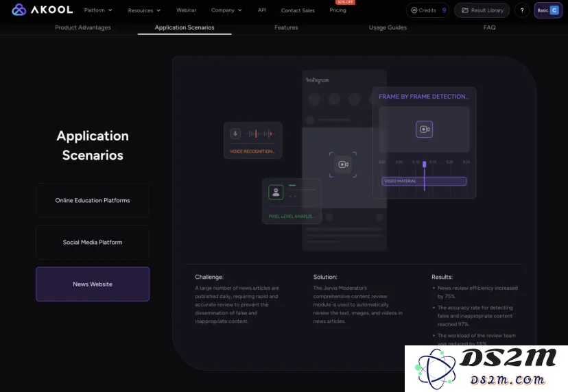Open the Result Library

pos(482,10)
